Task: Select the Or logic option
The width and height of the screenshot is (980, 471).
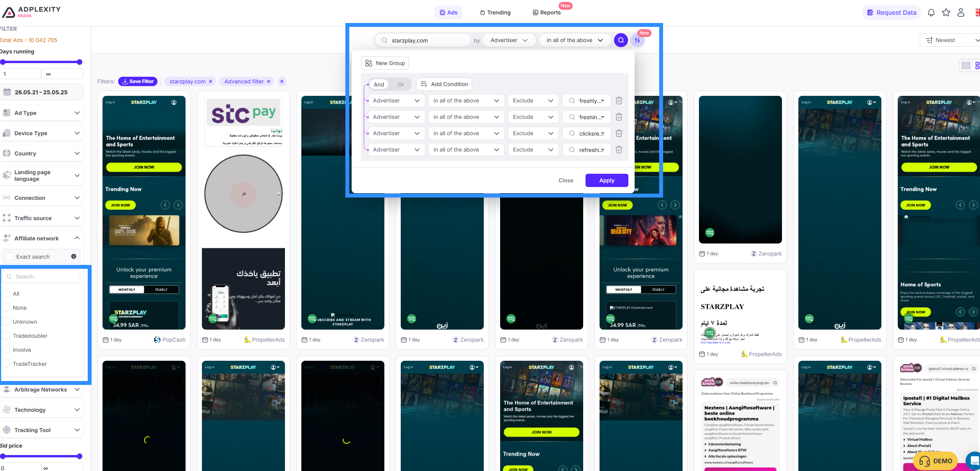Action: [x=401, y=85]
